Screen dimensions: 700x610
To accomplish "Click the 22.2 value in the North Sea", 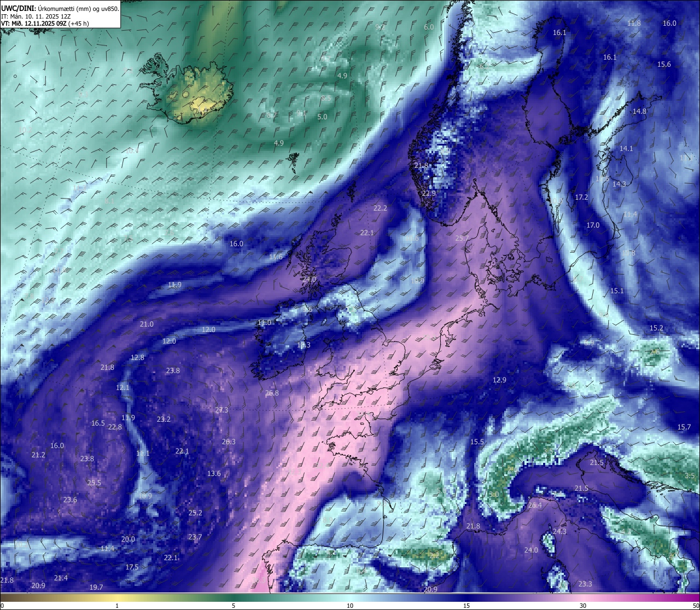I will click(x=380, y=208).
